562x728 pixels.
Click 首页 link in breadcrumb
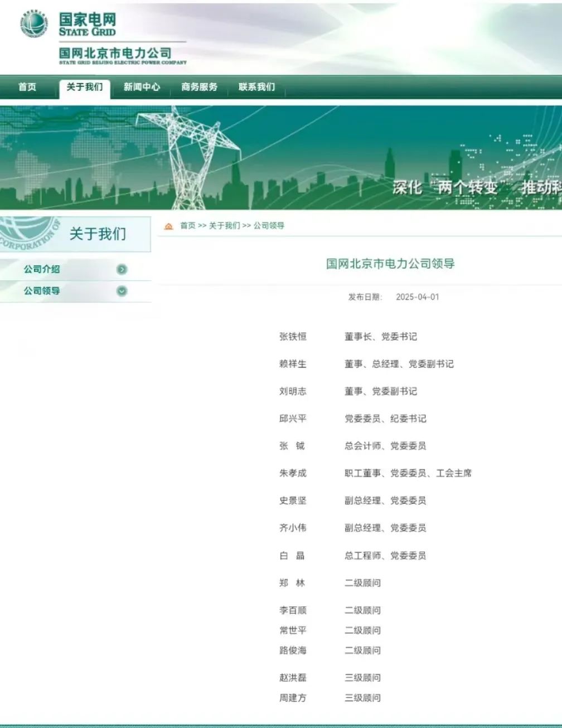coord(188,226)
